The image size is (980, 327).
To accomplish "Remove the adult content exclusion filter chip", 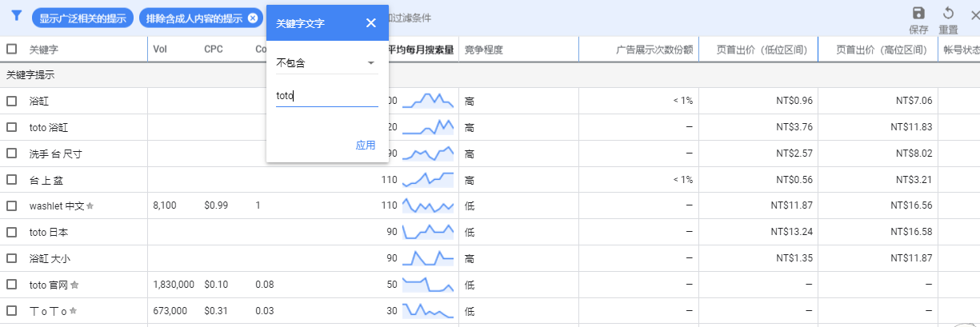I will [253, 18].
